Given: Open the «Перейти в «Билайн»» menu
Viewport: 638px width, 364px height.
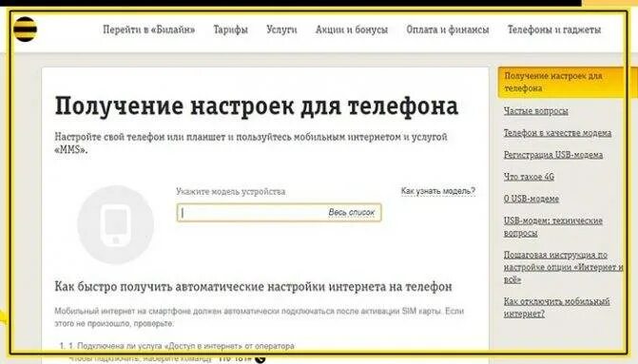Looking at the screenshot, I should 148,29.
